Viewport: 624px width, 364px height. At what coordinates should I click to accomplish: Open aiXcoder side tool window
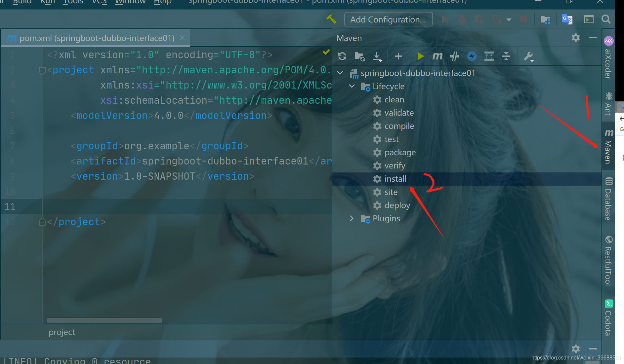click(x=608, y=58)
